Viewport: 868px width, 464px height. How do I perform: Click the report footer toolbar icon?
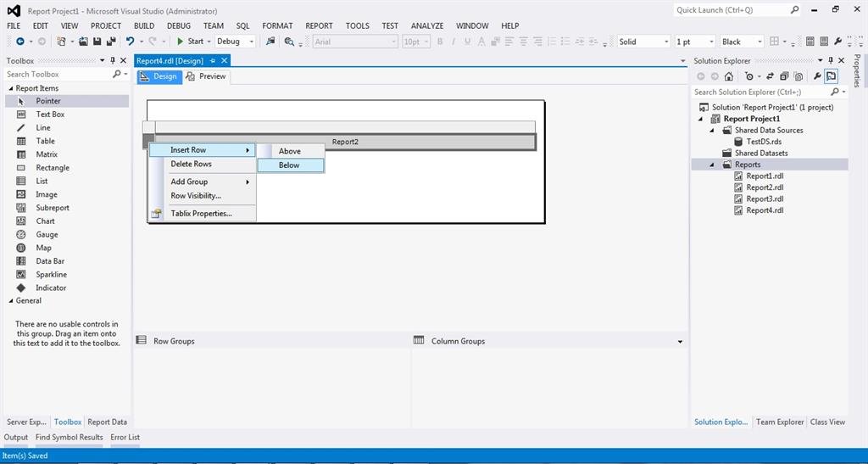click(824, 42)
